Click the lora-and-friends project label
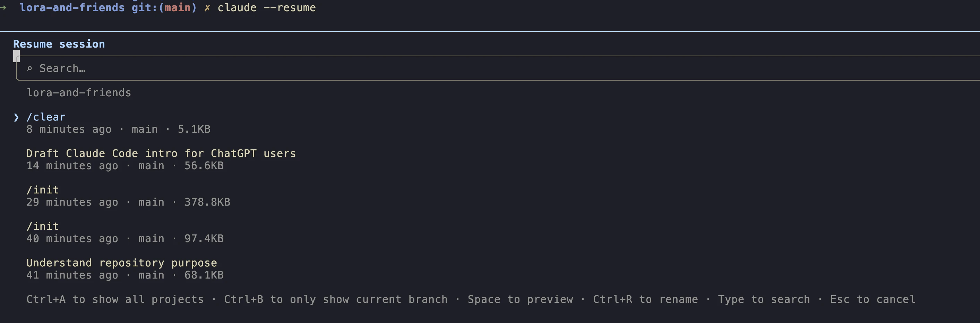Screen dimensions: 980x323 (79, 92)
